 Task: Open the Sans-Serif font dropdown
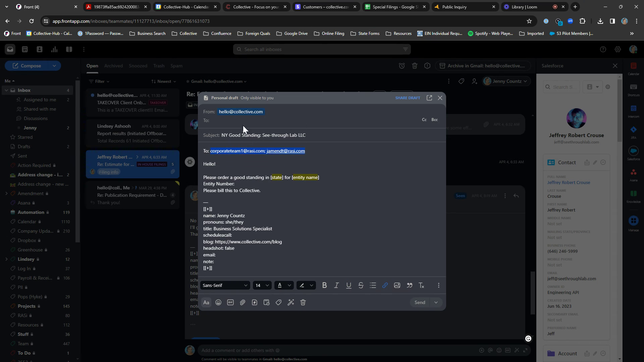(x=225, y=285)
